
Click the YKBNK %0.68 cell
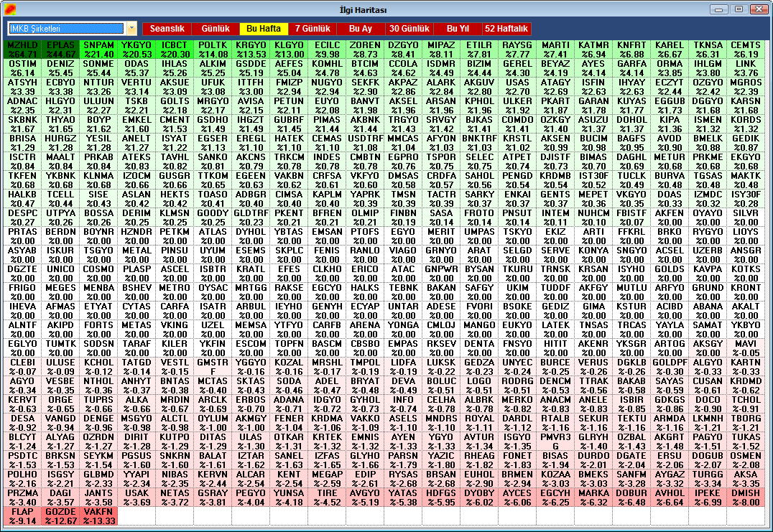[x=60, y=180]
